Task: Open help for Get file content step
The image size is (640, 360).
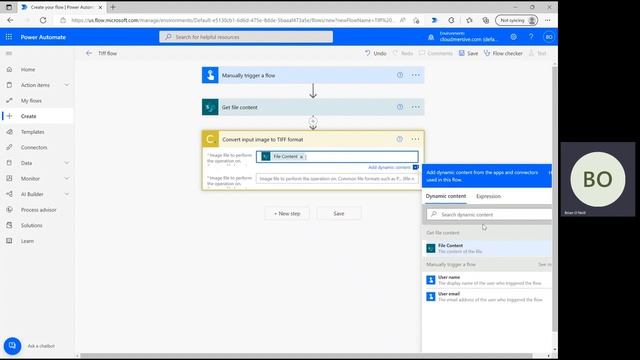Action: [x=400, y=107]
